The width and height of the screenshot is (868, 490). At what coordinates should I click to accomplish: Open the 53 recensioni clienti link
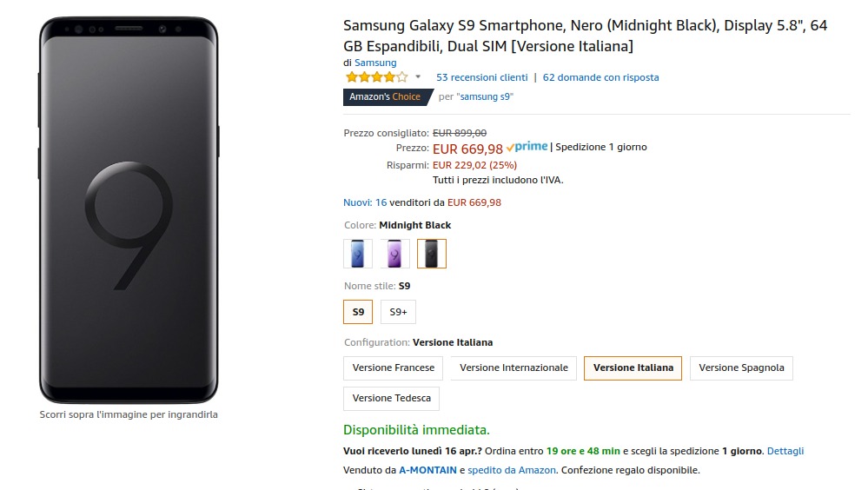[x=482, y=77]
